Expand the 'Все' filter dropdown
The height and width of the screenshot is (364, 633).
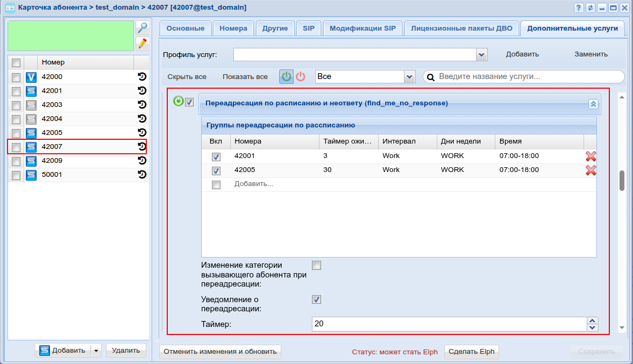pos(410,77)
